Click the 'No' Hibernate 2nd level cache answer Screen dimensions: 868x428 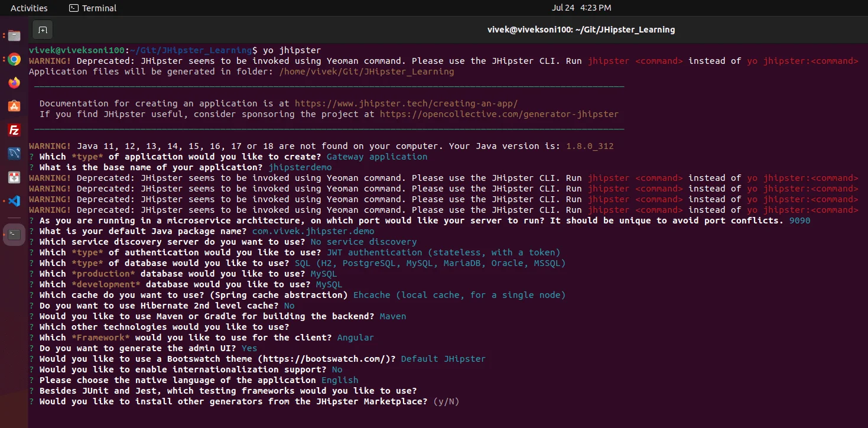(x=289, y=306)
